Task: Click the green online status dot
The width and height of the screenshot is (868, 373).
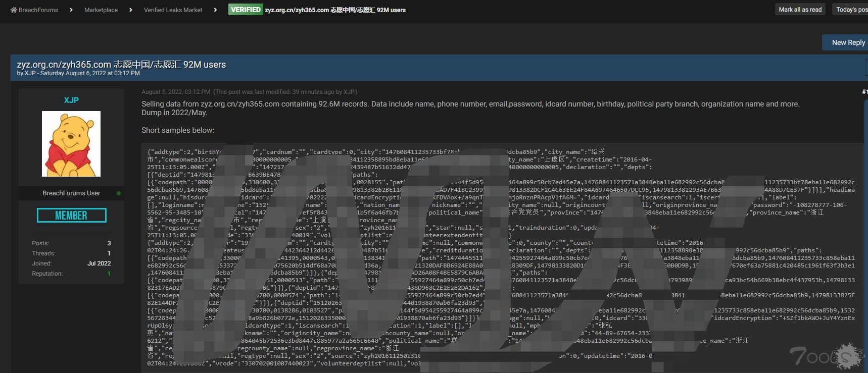Action: [x=119, y=193]
